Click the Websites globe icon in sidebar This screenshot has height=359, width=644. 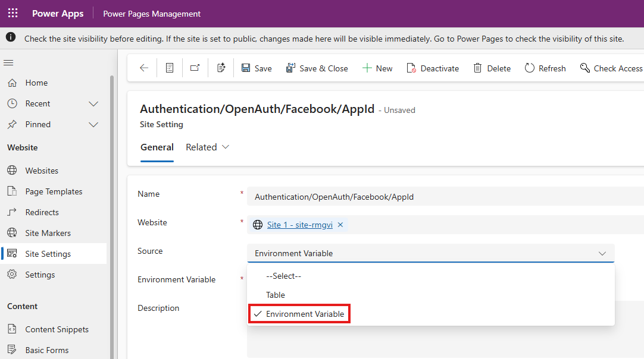coord(12,170)
